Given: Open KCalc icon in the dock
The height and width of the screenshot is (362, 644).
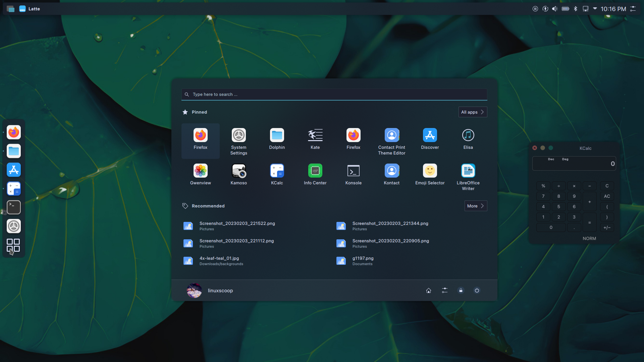Looking at the screenshot, I should [14, 189].
